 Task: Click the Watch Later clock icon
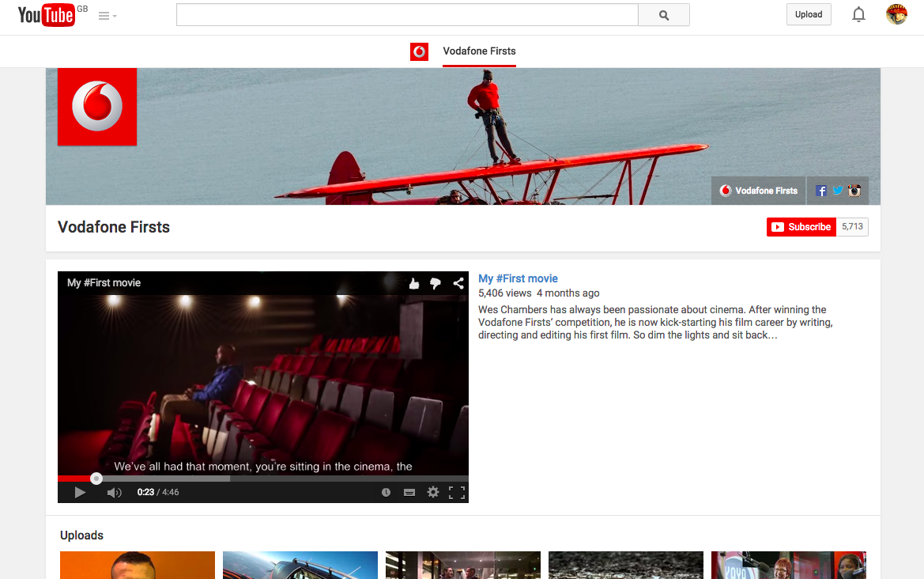click(386, 492)
